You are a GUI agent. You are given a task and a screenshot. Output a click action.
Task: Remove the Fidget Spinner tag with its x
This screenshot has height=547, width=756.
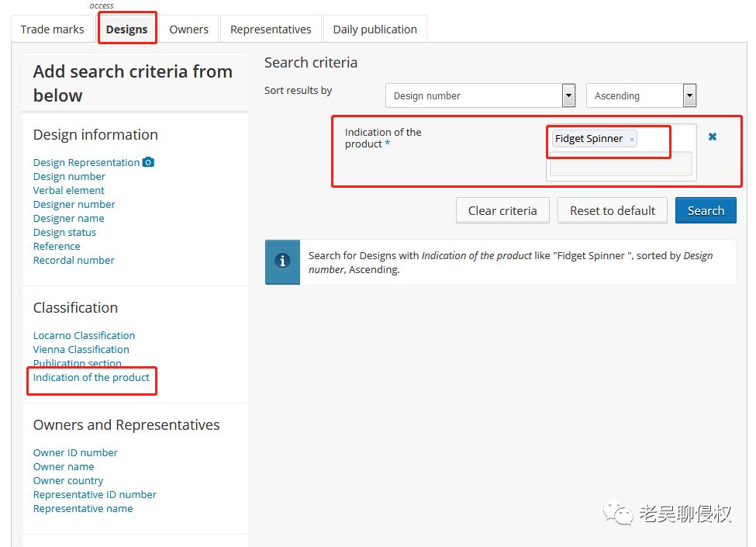click(632, 140)
